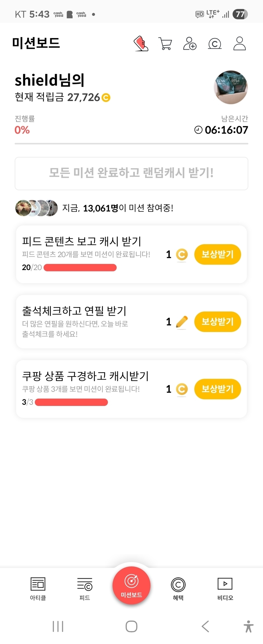This screenshot has width=263, height=644.
Task: Open the user profile icon
Action: pos(240,44)
